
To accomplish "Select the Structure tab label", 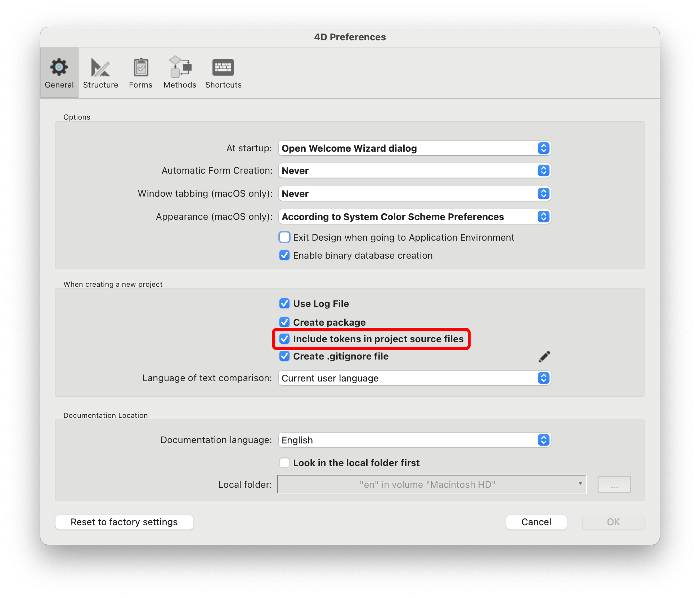I will pyautogui.click(x=100, y=85).
